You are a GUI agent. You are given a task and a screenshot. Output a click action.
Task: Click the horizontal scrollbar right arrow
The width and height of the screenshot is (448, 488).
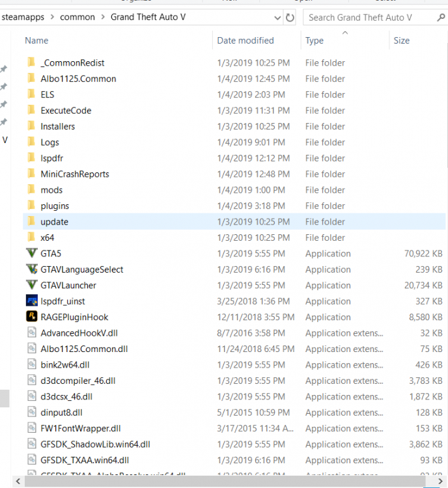pyautogui.click(x=441, y=481)
